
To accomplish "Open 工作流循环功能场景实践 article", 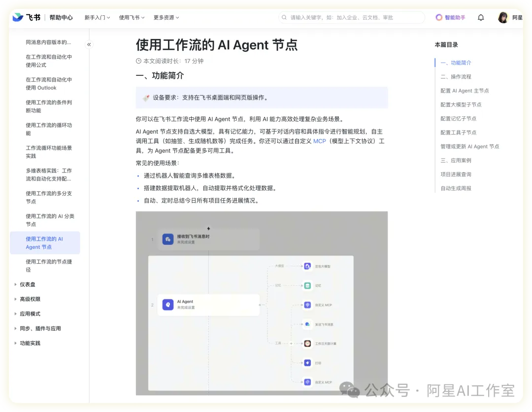I will click(49, 152).
